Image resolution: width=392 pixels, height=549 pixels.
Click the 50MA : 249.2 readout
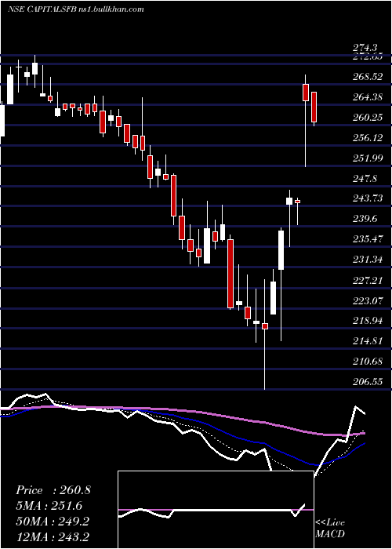point(53,522)
